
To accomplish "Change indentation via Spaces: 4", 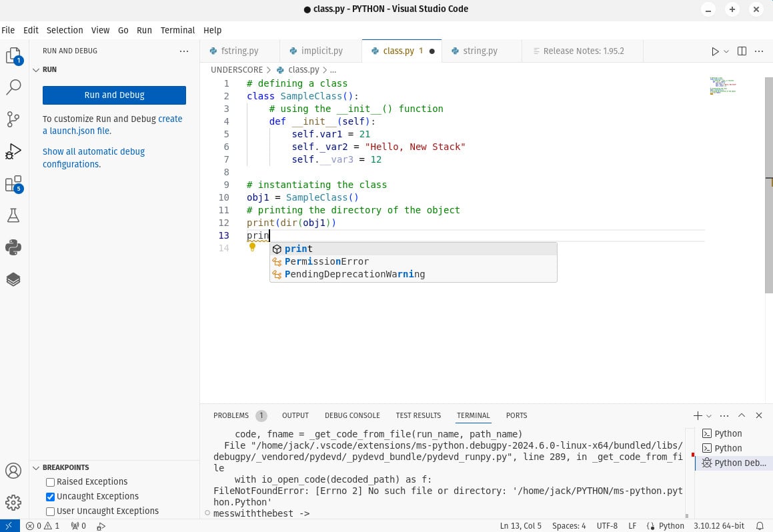I will pyautogui.click(x=569, y=525).
